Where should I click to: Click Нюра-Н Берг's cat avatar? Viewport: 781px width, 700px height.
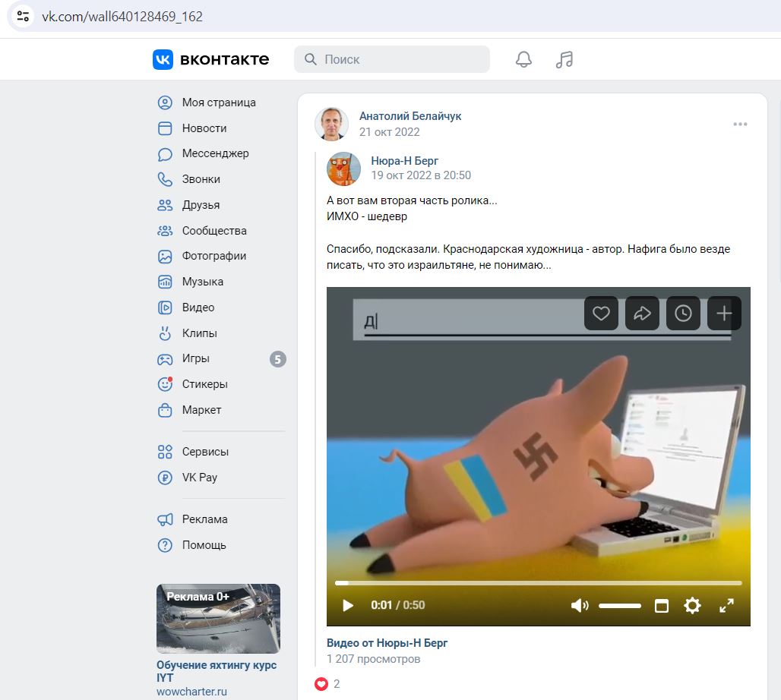(x=343, y=169)
